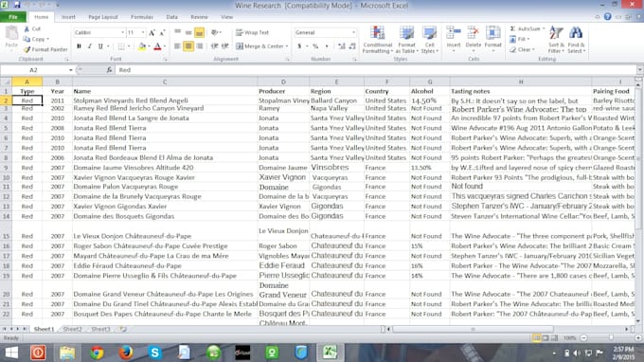Toggle Wrap Text

pos(252,32)
